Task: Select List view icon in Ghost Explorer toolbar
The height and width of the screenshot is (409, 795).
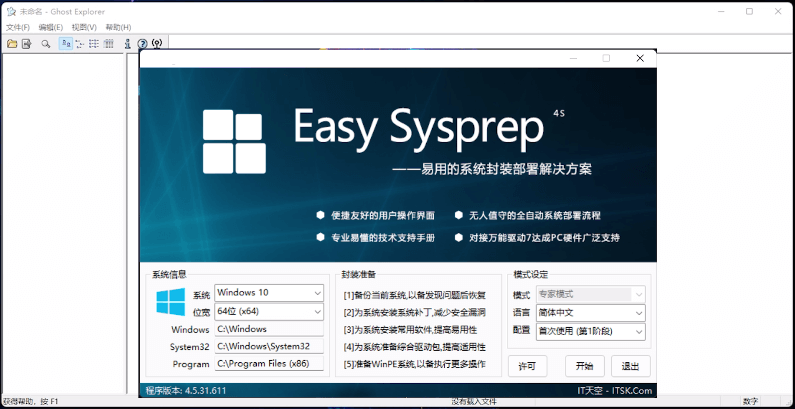Action: (94, 44)
